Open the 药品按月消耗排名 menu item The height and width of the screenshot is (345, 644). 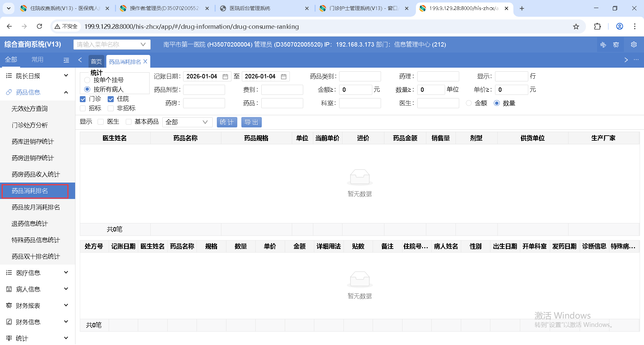[x=38, y=207]
